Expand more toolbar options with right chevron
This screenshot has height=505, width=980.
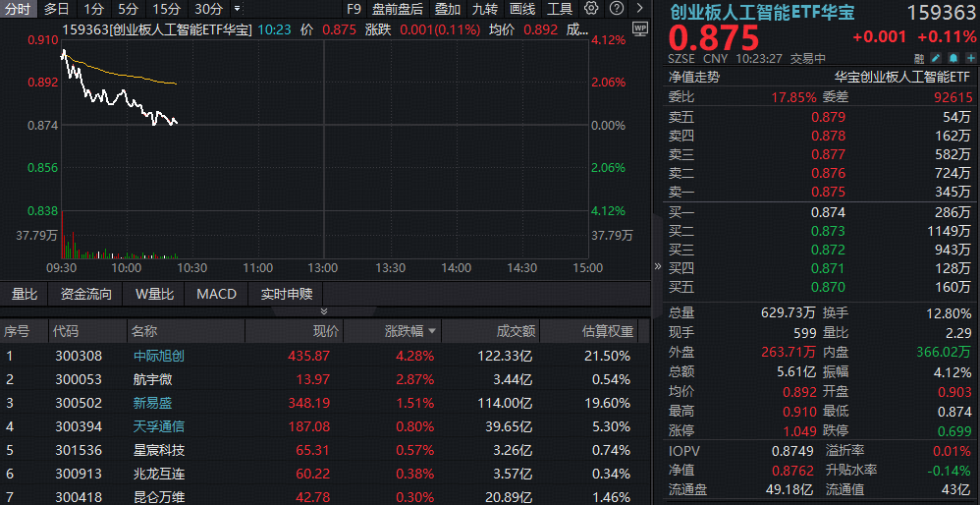click(638, 9)
